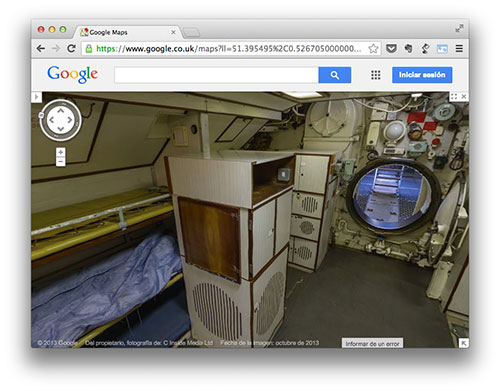Expand the left side panel arrow
Image resolution: width=500 pixels, height=391 pixels.
coord(36,97)
